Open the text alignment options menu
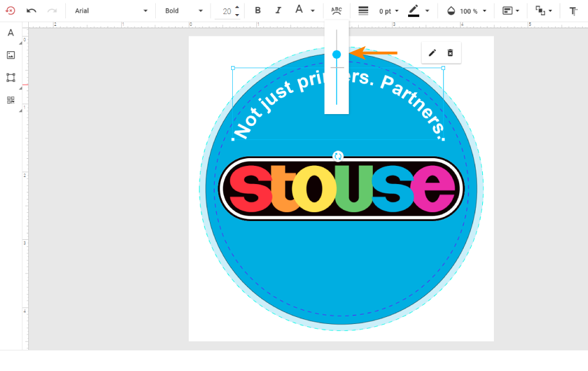The height and width of the screenshot is (371, 588). (x=510, y=11)
